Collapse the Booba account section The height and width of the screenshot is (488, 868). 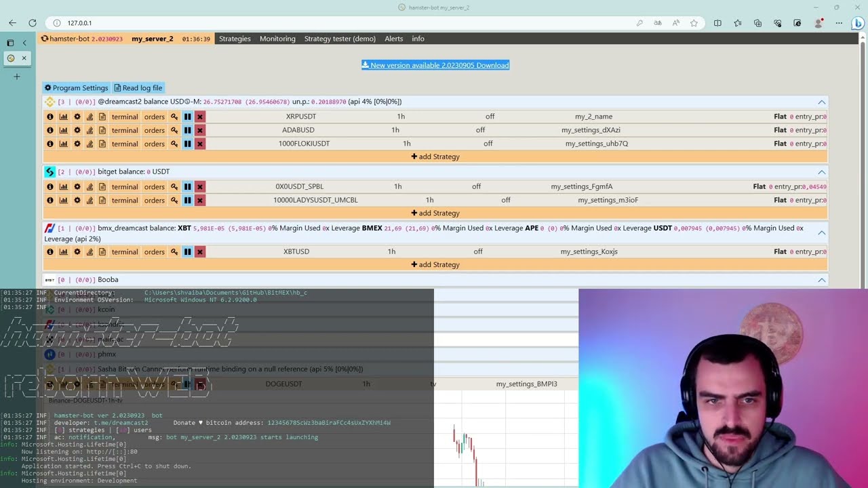(821, 280)
